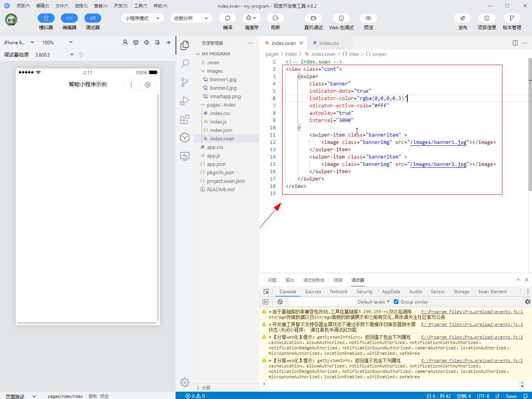Viewport: 532px width, 399px height.
Task: Open the dependency analysis dropdown
Action: (191, 18)
